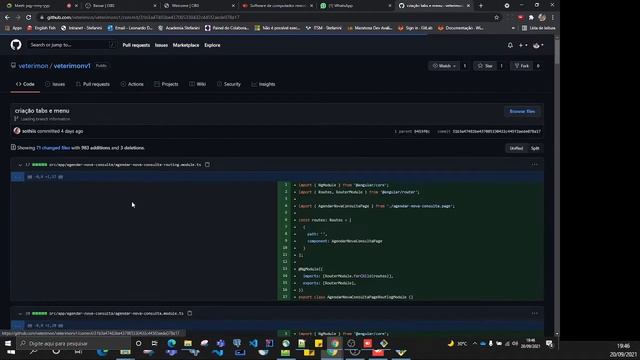Open a new browser tab with plus
The width and height of the screenshot is (640, 360).
[x=481, y=6]
